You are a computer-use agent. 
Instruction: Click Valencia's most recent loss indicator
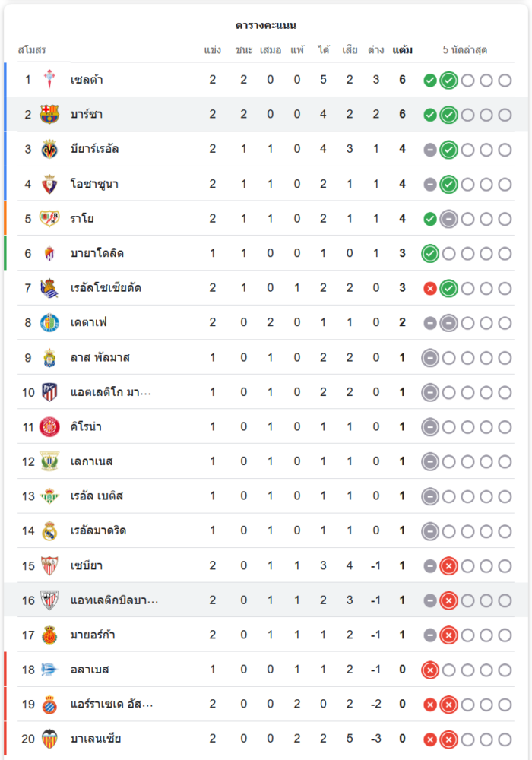tap(448, 739)
